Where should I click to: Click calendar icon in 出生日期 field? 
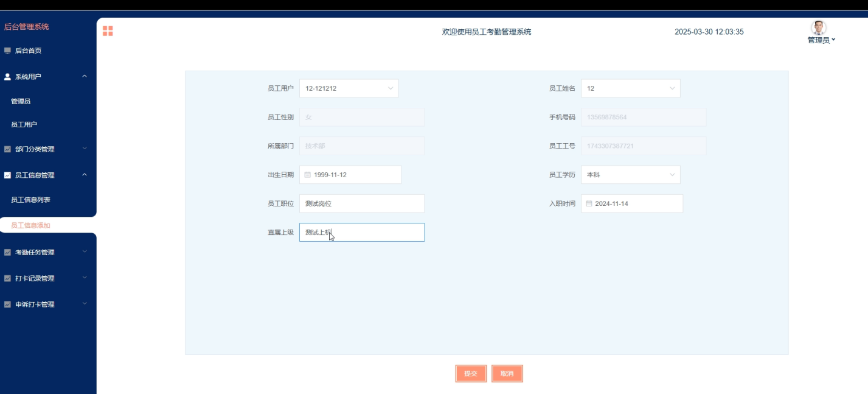pyautogui.click(x=307, y=175)
